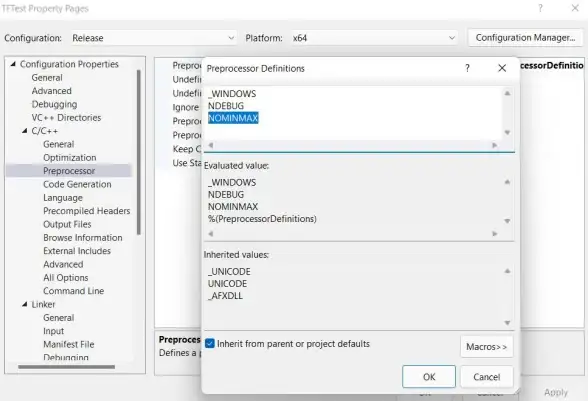Open Configuration Manager
The height and width of the screenshot is (401, 588).
tap(525, 38)
